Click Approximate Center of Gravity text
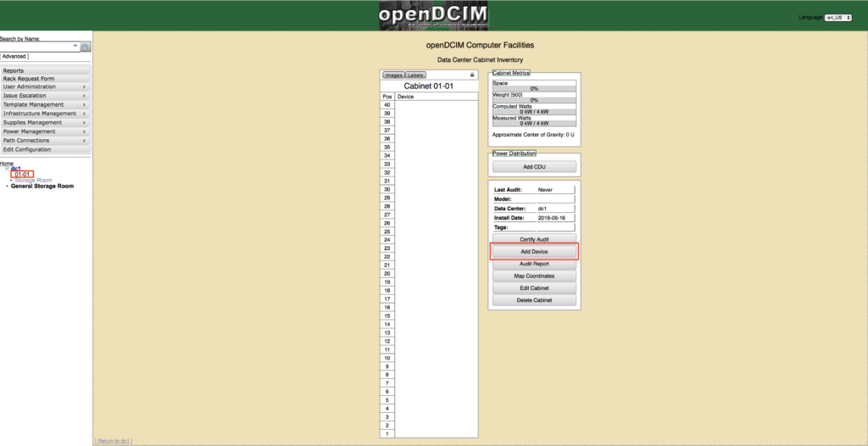Image resolution: width=868 pixels, height=446 pixels. 533,135
